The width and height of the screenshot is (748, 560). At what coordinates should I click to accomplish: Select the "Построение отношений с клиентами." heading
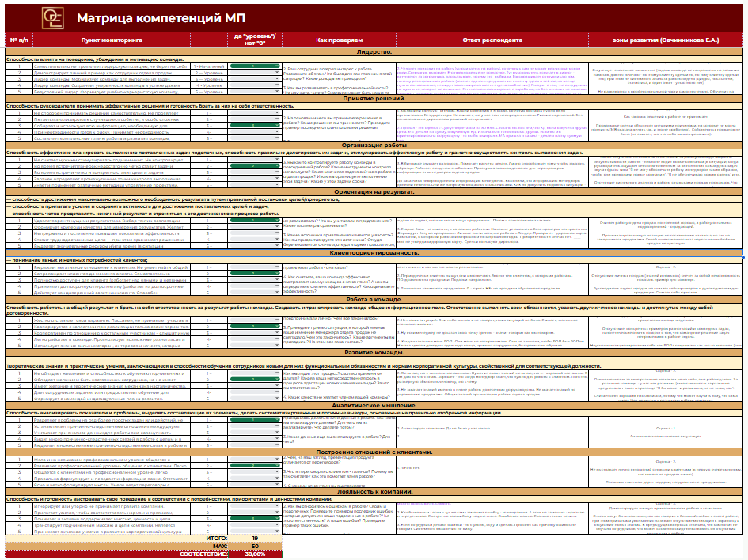click(374, 452)
